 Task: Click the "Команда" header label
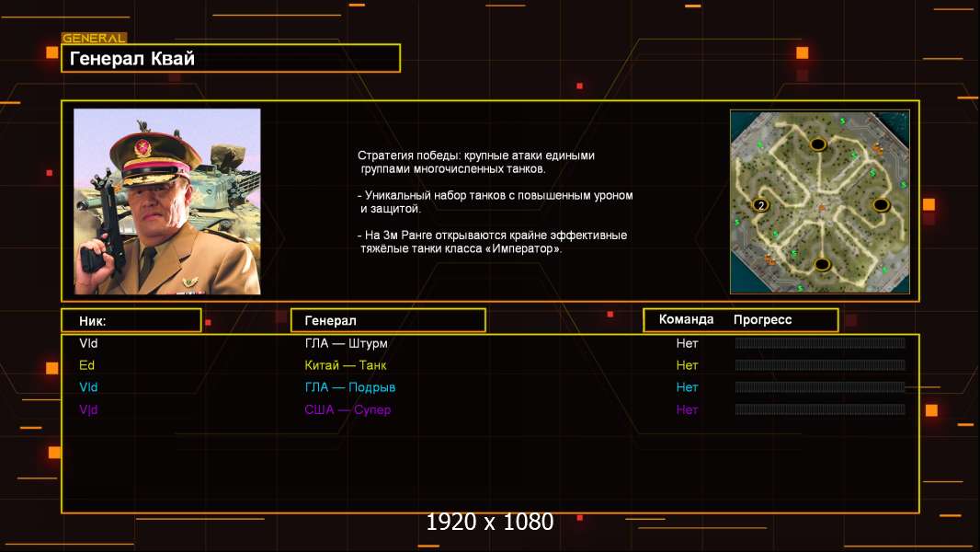686,319
